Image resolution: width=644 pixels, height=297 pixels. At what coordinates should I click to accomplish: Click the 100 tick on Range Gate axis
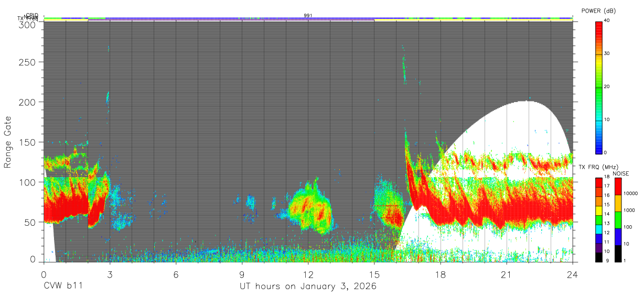(x=27, y=182)
